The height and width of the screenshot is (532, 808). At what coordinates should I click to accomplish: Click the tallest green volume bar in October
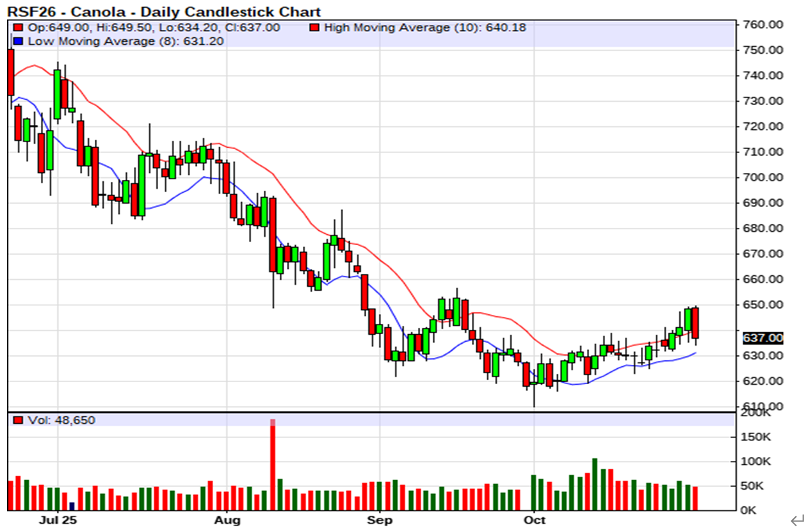pyautogui.click(x=595, y=483)
